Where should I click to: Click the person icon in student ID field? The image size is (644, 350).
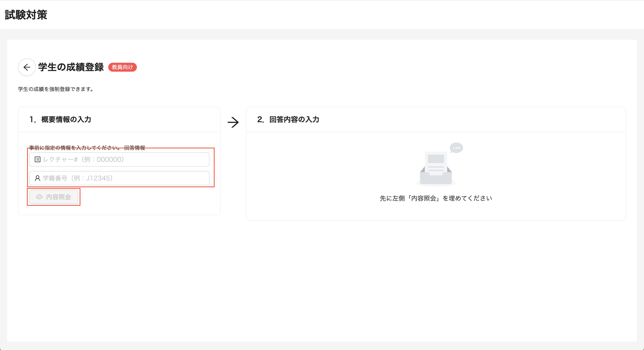[x=38, y=178]
